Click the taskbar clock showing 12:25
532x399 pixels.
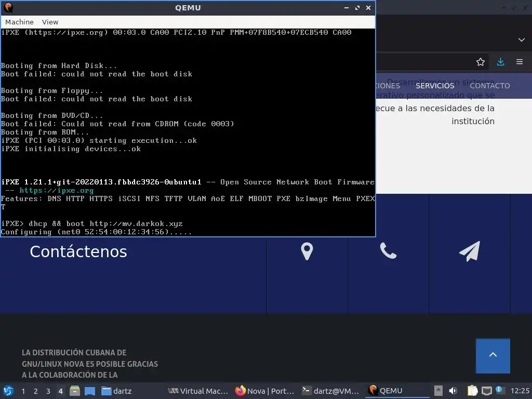(520, 391)
